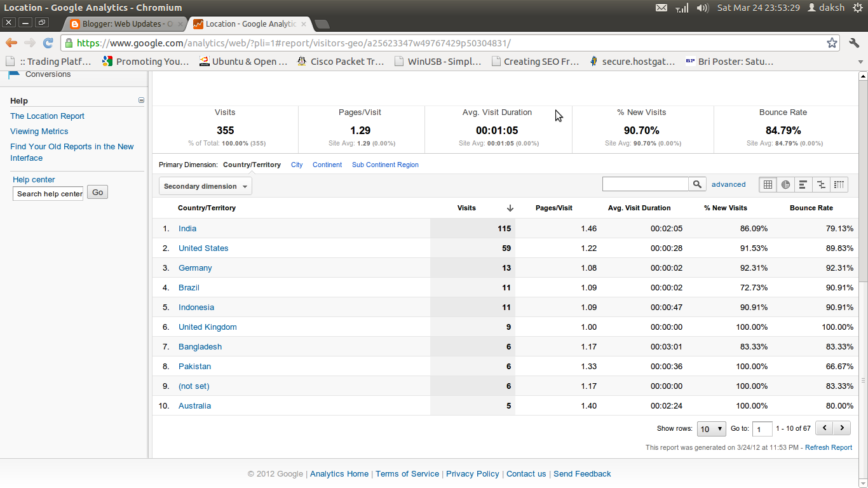Switch to the Pivot table view
This screenshot has width=868, height=488.
839,184
